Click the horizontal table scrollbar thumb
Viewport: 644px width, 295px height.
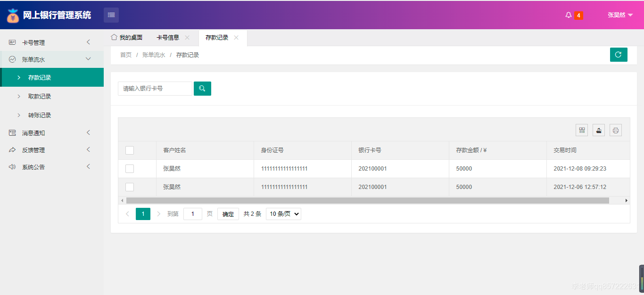368,200
